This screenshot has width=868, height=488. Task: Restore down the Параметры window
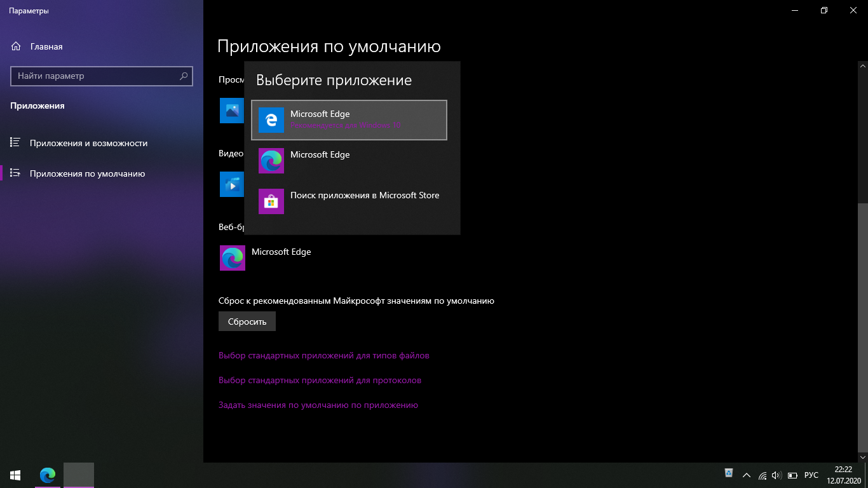pos(824,10)
